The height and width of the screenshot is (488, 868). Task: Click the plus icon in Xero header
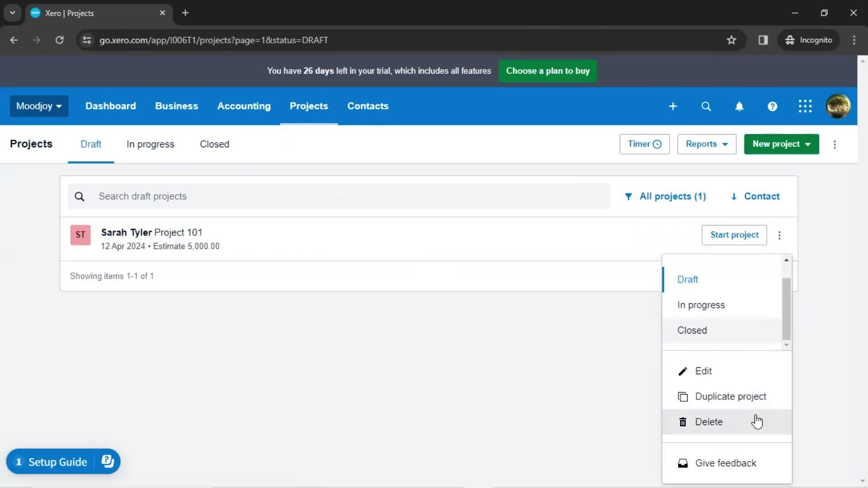673,106
